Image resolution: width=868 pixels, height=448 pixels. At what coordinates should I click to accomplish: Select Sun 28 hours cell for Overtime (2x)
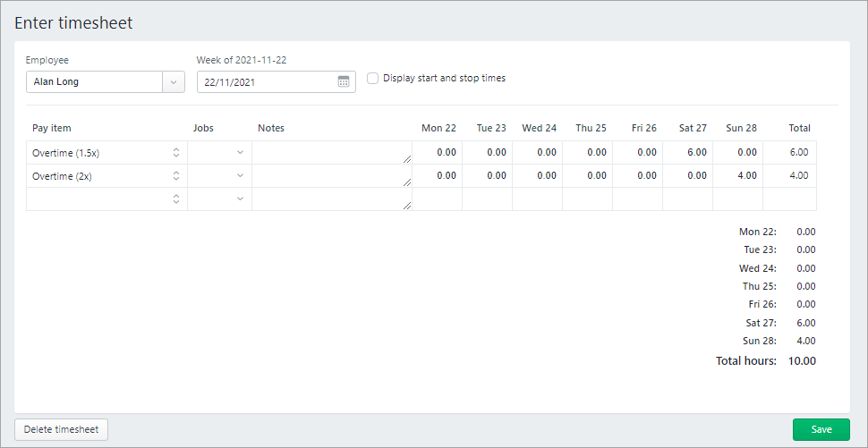pos(737,176)
